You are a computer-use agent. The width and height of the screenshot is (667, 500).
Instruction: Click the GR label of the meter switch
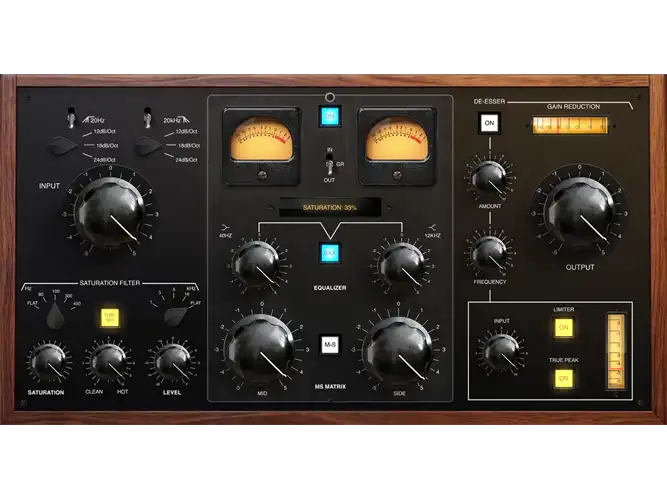[340, 164]
